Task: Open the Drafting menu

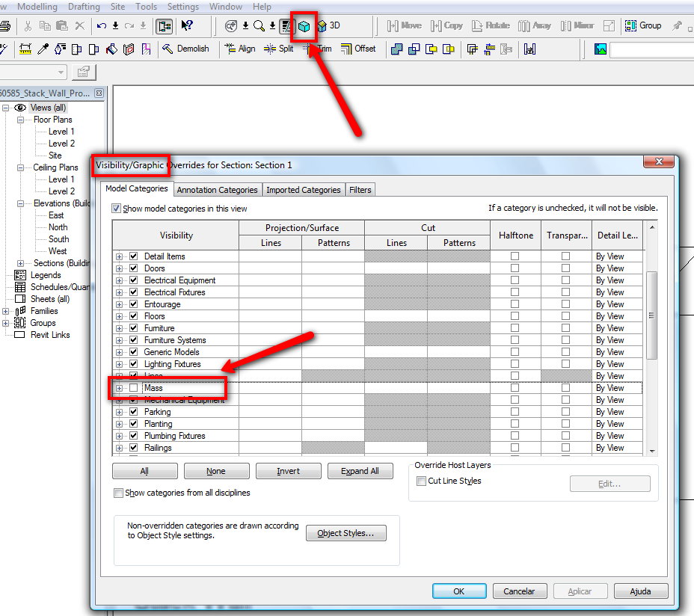Action: click(84, 7)
